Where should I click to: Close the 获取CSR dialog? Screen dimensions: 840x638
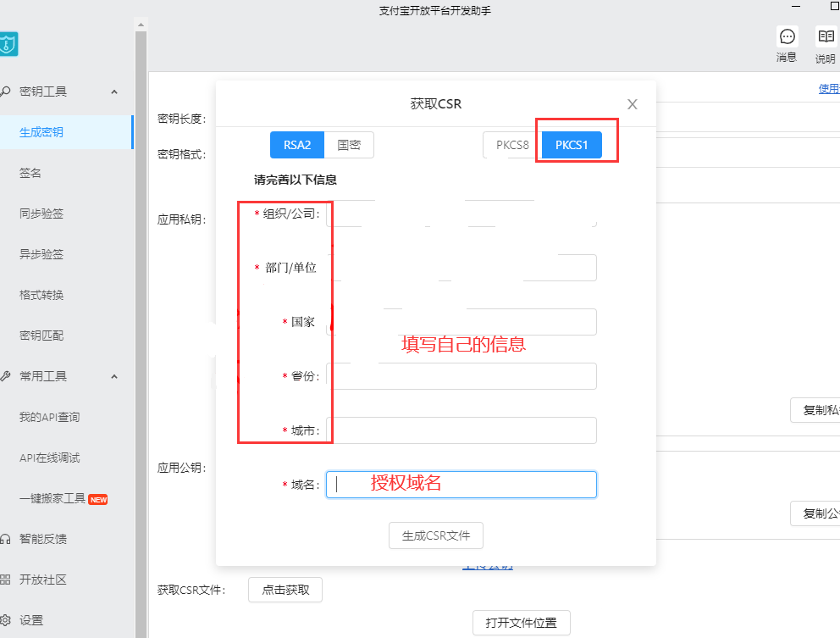pos(633,104)
